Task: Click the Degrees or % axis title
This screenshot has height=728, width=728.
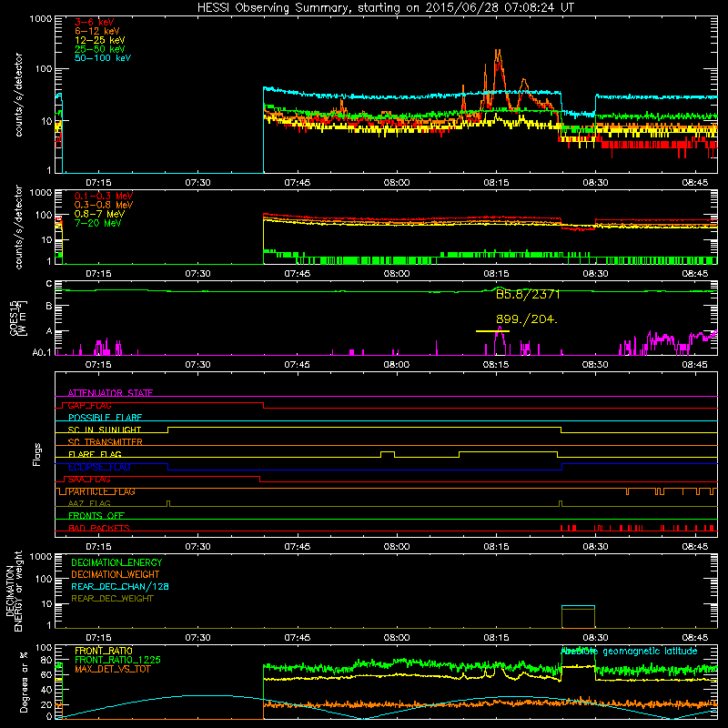Action: [x=24, y=682]
